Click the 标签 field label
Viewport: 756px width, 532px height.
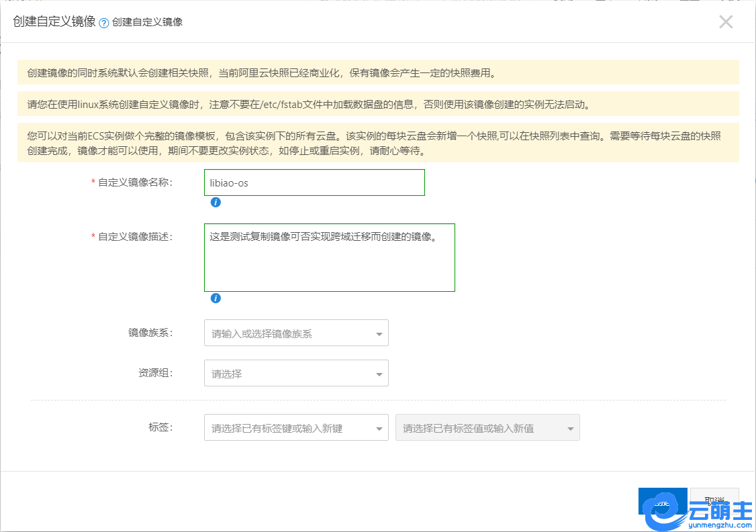click(x=160, y=427)
